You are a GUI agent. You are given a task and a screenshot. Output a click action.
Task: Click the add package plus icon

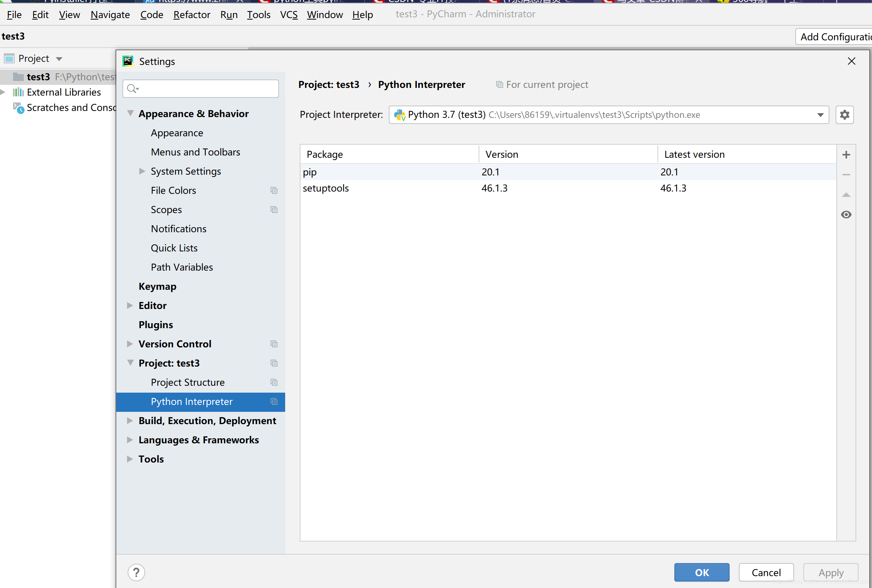[x=846, y=155]
